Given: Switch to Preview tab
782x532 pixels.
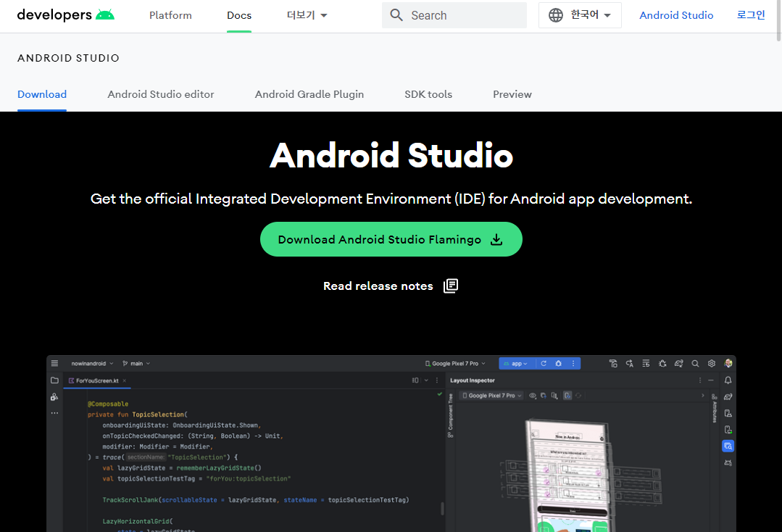Looking at the screenshot, I should 512,94.
